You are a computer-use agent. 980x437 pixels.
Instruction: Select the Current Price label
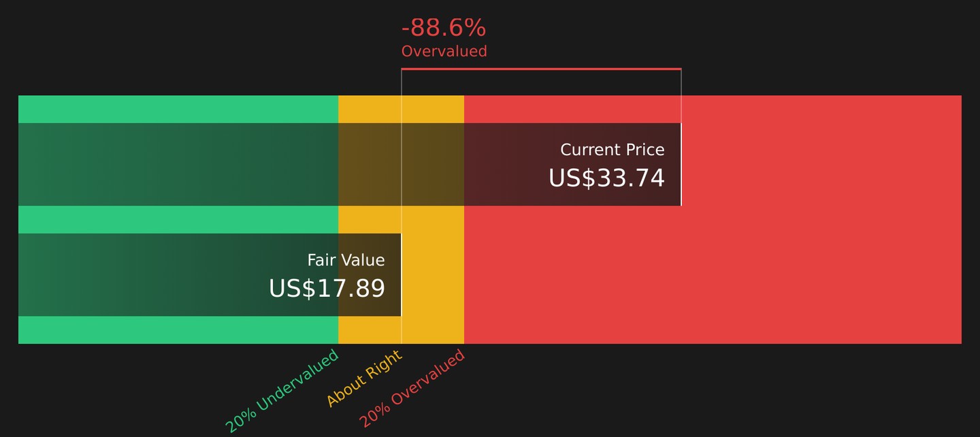[x=612, y=150]
